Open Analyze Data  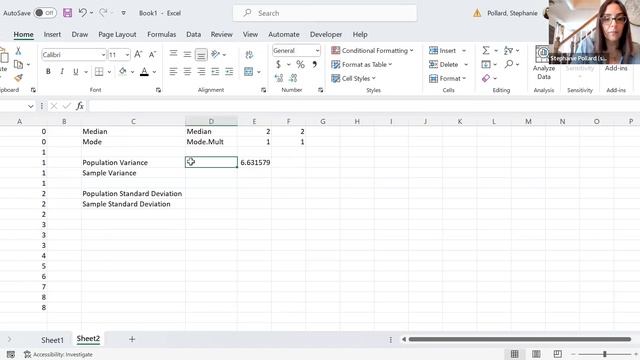pos(544,63)
